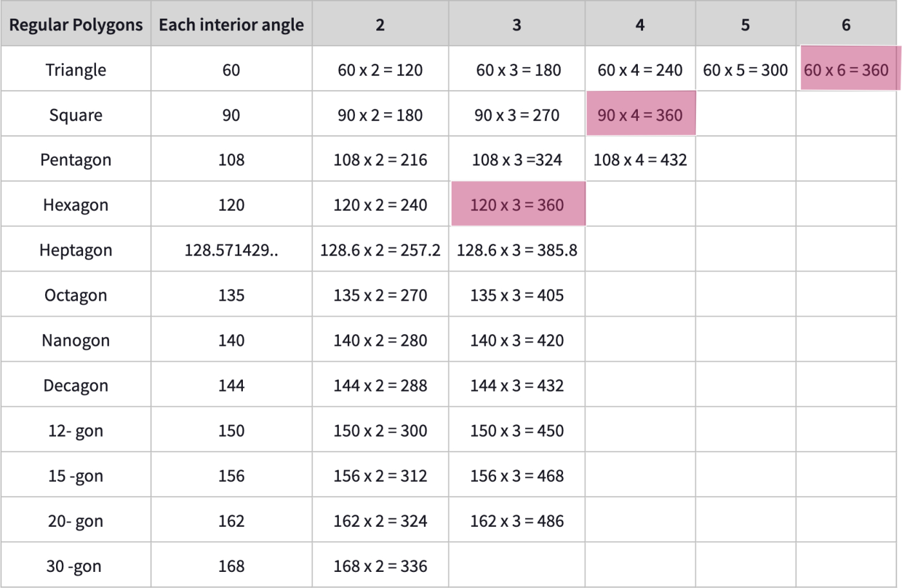
Task: Click the Octagon interior angle 135 cell
Action: (x=231, y=294)
